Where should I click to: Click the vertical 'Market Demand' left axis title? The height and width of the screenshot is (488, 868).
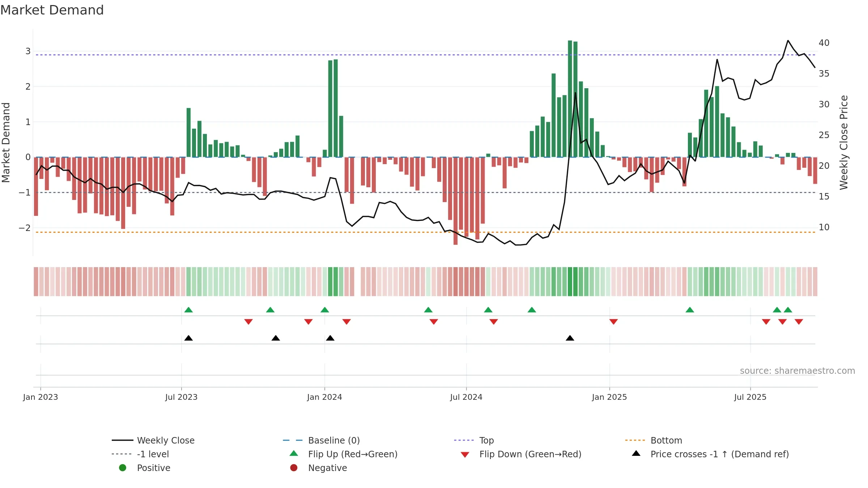point(6,142)
